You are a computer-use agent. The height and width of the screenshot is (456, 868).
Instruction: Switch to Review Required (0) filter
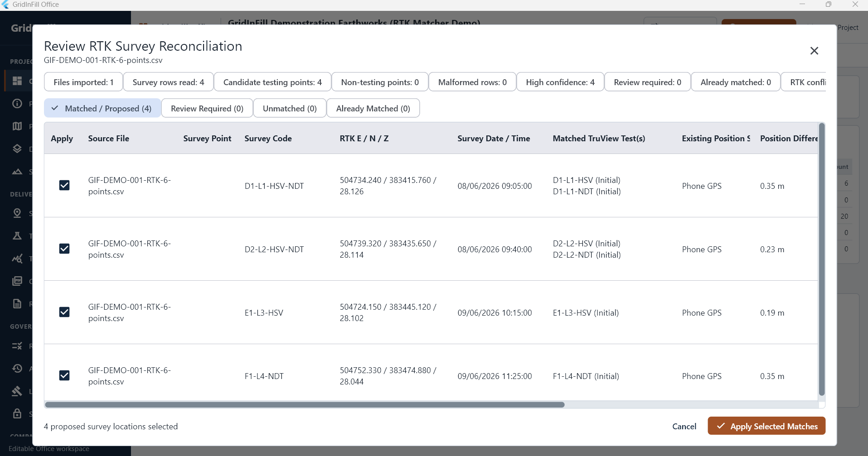click(207, 108)
